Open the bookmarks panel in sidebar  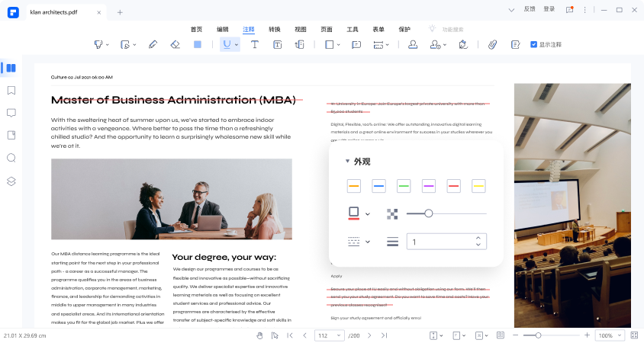11,90
